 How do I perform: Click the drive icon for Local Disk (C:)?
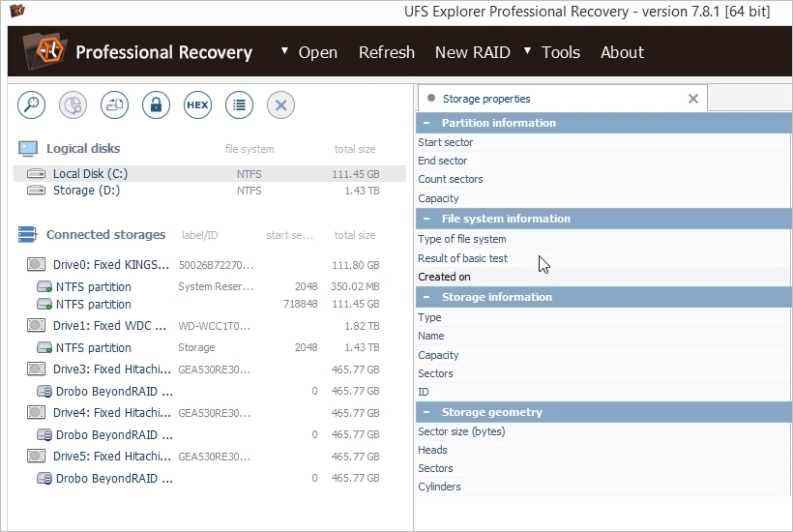[x=36, y=174]
